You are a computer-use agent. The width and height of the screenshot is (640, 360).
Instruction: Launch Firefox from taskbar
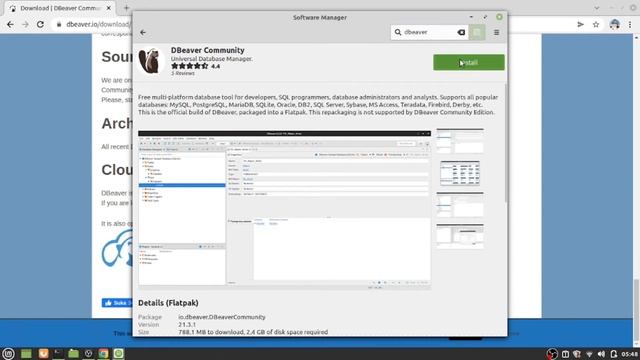[x=43, y=353]
